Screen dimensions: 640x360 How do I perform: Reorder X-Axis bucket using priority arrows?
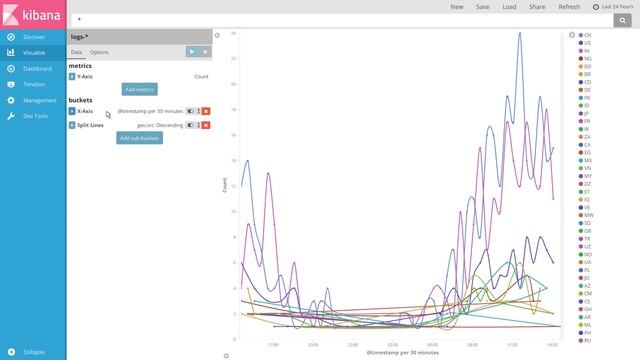coord(199,111)
